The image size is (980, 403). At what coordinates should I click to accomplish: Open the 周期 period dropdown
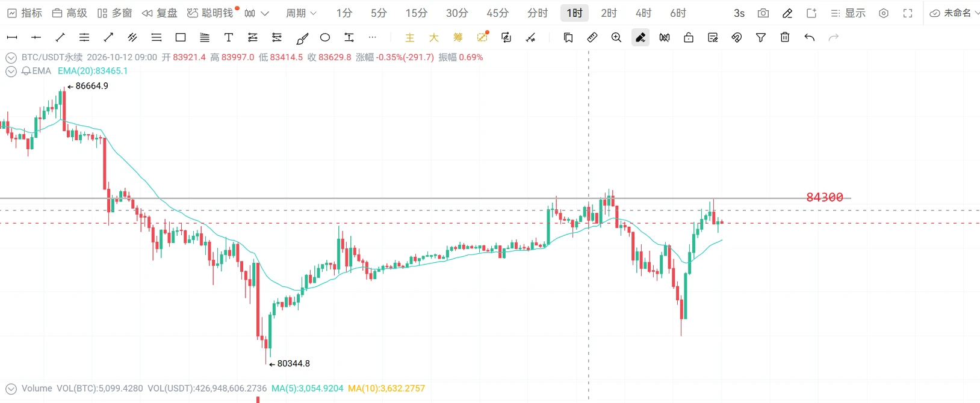click(301, 13)
